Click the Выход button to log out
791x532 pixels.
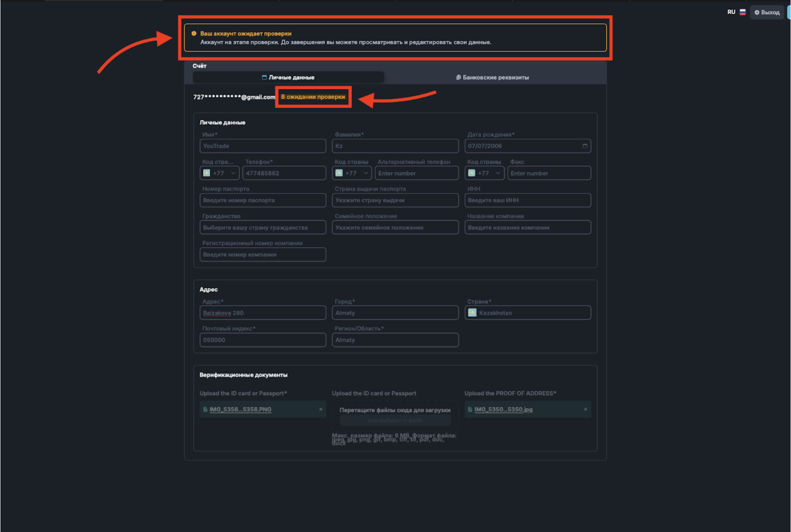tap(766, 12)
